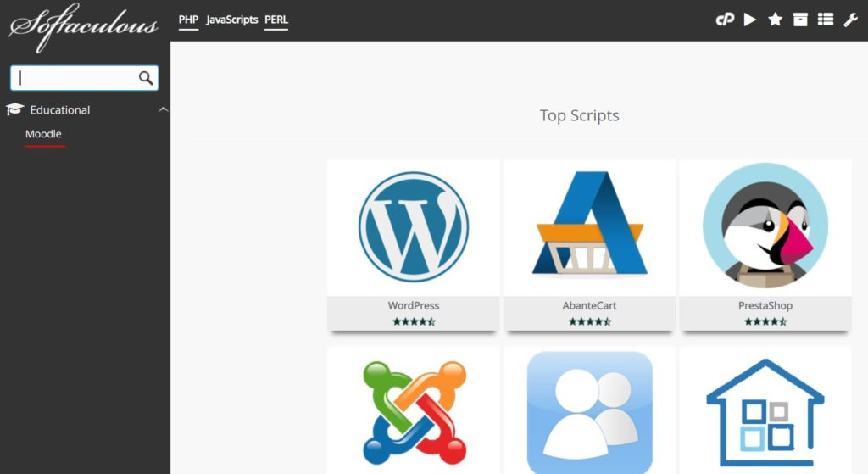Click the AbanteCart star rating

click(x=590, y=321)
